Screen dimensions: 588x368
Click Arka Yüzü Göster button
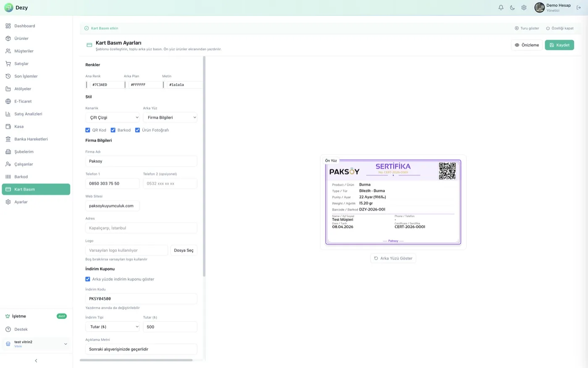coord(393,258)
